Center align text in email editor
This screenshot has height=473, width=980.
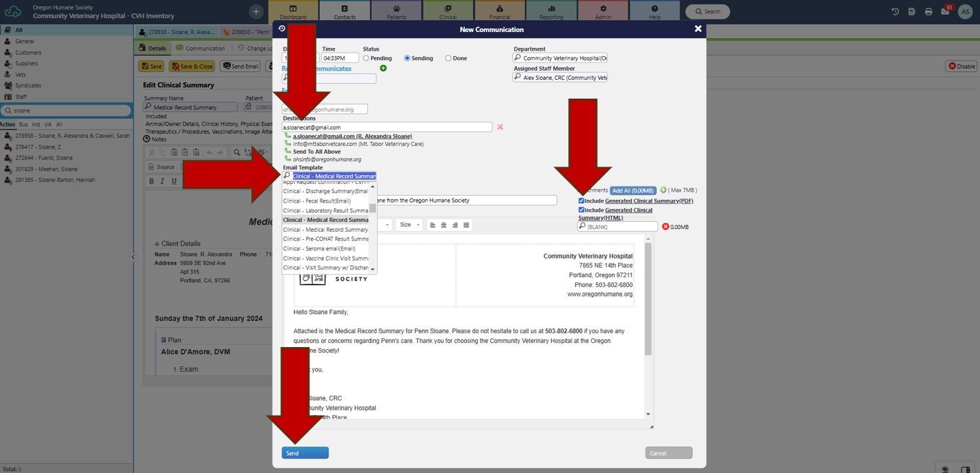(444, 225)
